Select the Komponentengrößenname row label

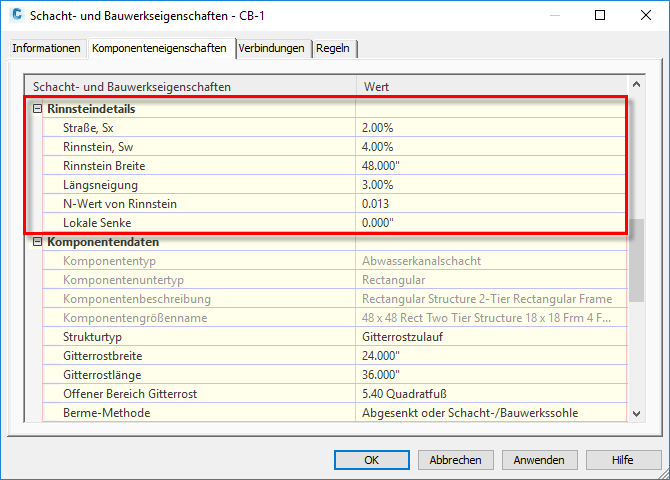[135, 318]
